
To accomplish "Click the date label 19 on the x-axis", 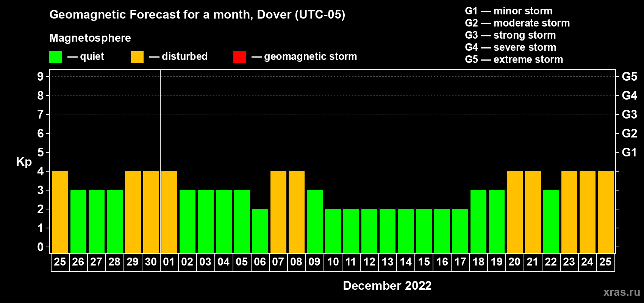I will click(497, 262).
